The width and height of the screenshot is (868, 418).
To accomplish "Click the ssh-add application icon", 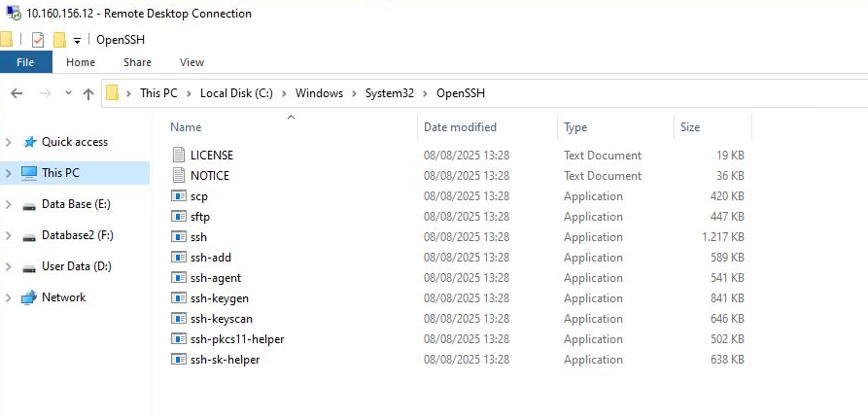I will [178, 258].
